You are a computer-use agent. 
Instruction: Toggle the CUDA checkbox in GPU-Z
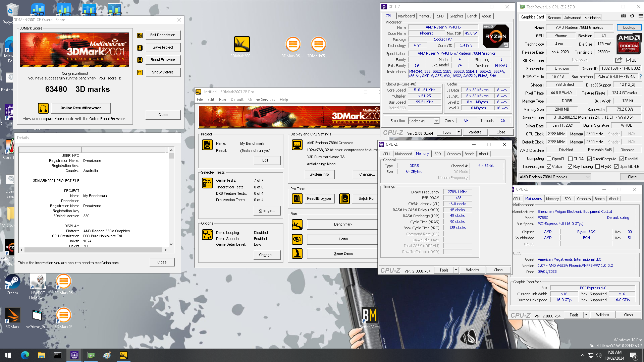570,159
